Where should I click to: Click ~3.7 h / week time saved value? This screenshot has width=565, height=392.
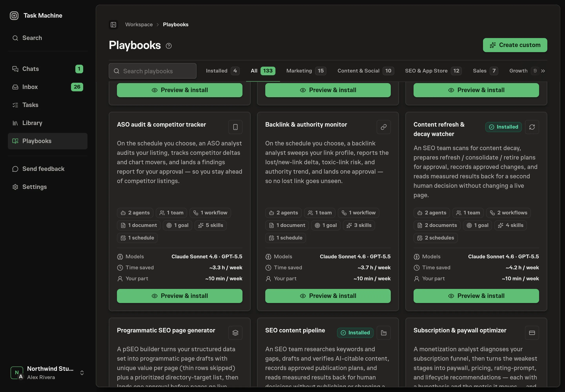click(x=374, y=268)
